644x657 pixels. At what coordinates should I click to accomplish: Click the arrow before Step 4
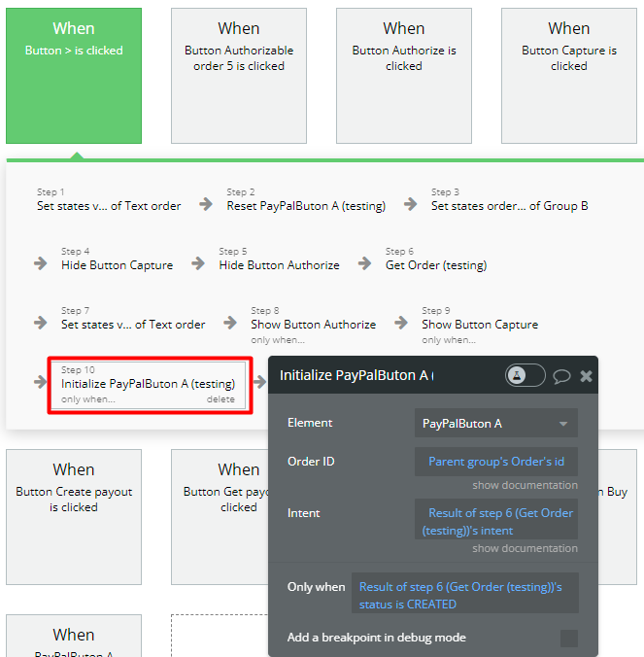point(41,263)
